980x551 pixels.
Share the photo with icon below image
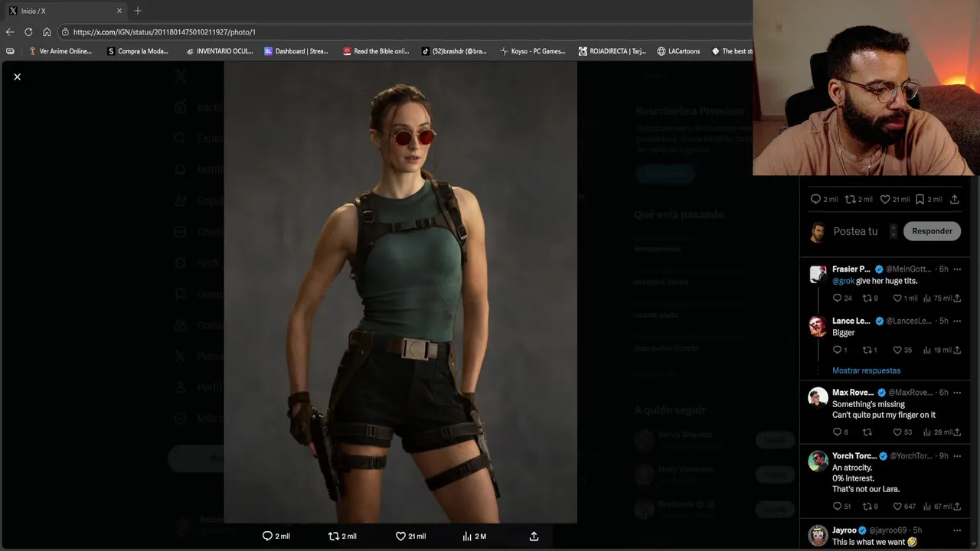[x=534, y=536]
